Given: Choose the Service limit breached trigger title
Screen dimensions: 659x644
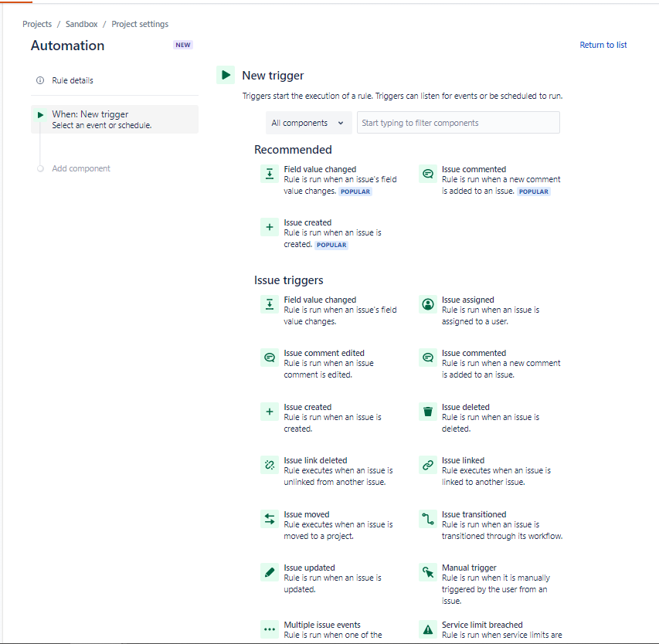Looking at the screenshot, I should point(482,625).
